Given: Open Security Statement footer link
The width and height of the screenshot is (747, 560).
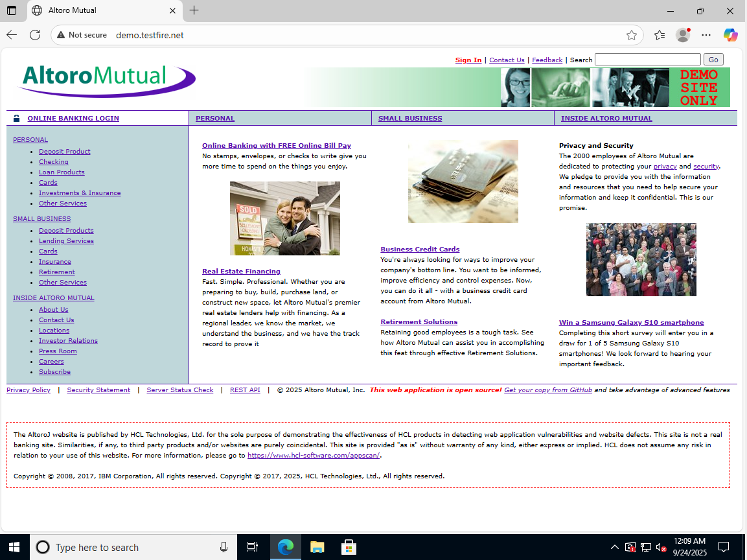Looking at the screenshot, I should click(98, 390).
